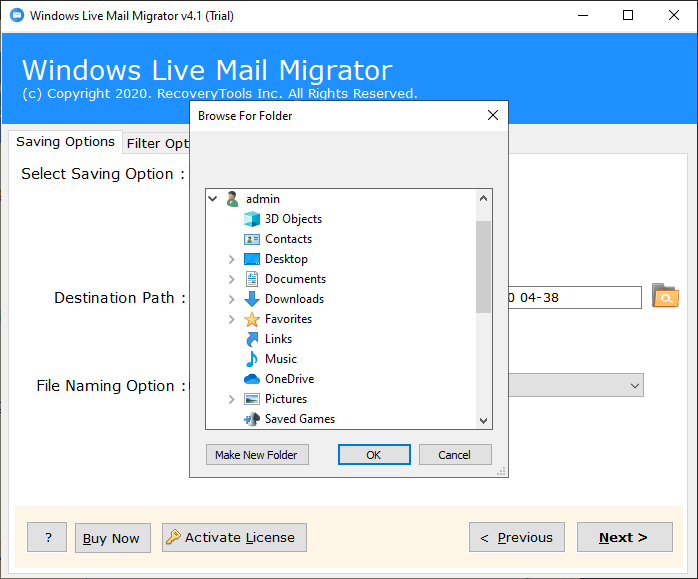698x579 pixels.
Task: Click the Desktop folder icon
Action: pyautogui.click(x=252, y=259)
